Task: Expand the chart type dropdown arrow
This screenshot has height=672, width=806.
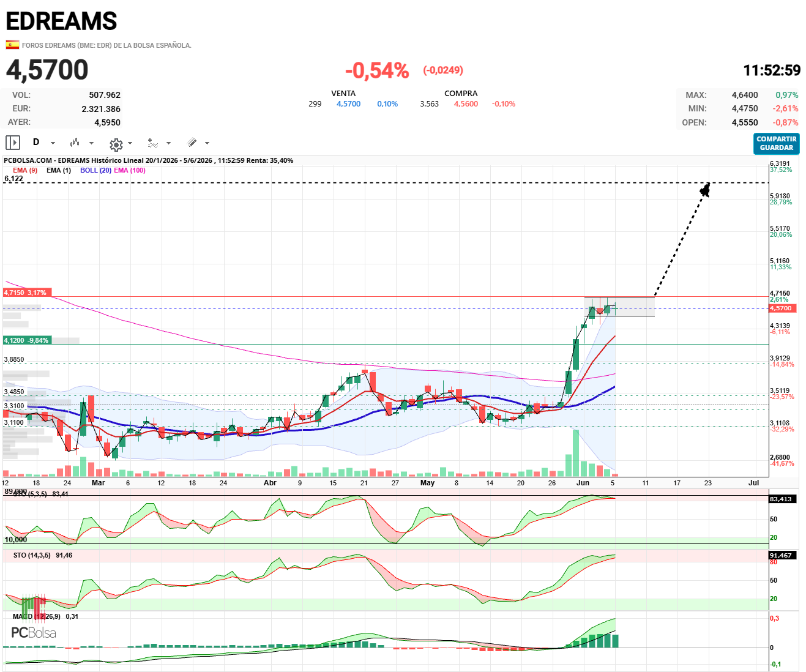Action: 91,143
